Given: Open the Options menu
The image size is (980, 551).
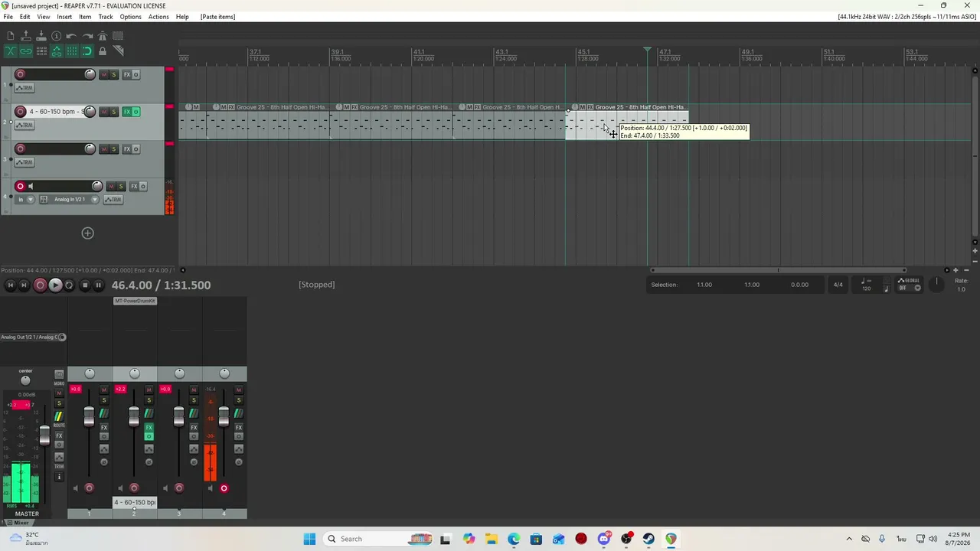Looking at the screenshot, I should [x=130, y=17].
